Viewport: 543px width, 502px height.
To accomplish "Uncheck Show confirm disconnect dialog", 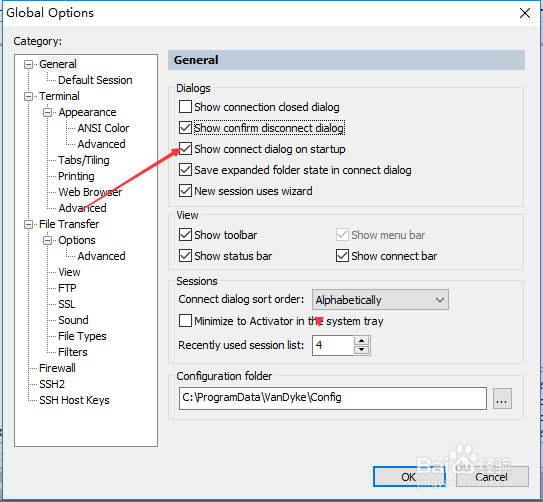I will pyautogui.click(x=185, y=128).
